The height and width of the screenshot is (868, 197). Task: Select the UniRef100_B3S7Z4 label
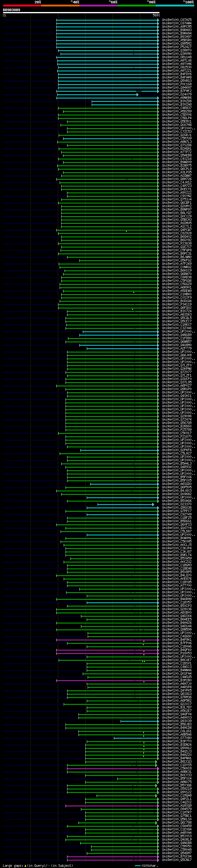point(177,311)
